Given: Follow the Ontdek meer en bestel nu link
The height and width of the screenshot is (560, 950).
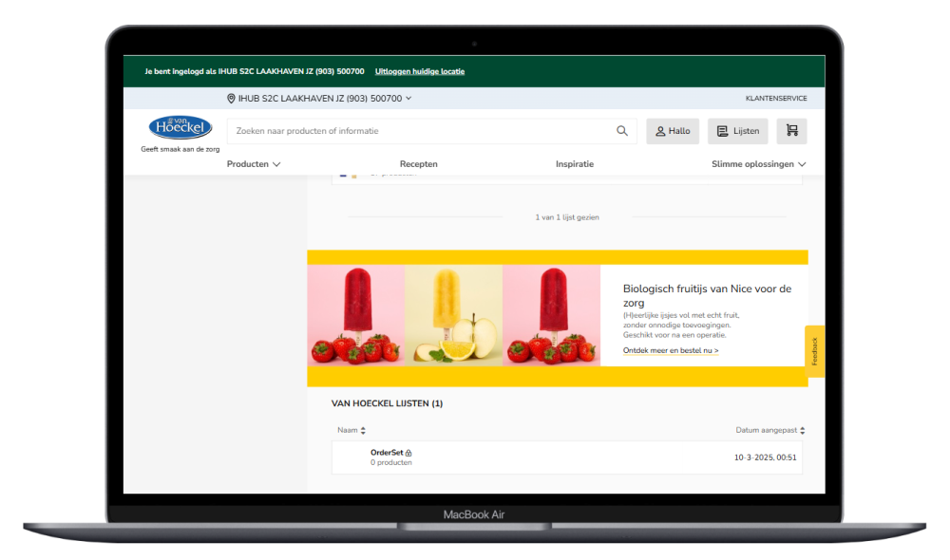Looking at the screenshot, I should (x=671, y=350).
